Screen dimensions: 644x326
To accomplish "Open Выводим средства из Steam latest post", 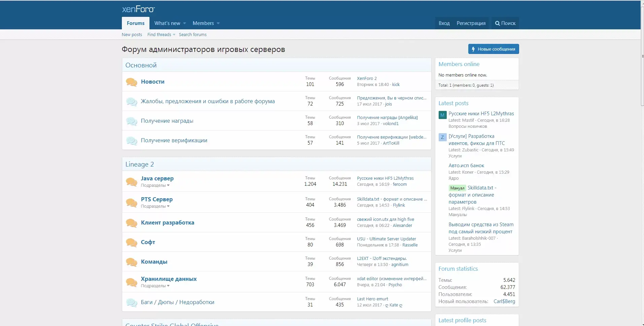I will point(481,228).
